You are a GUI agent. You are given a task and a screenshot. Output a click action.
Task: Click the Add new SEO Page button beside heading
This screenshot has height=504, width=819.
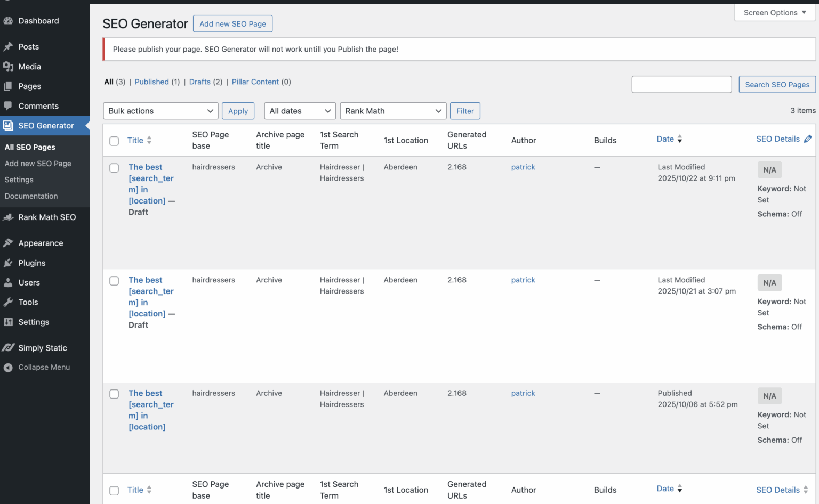pyautogui.click(x=233, y=23)
